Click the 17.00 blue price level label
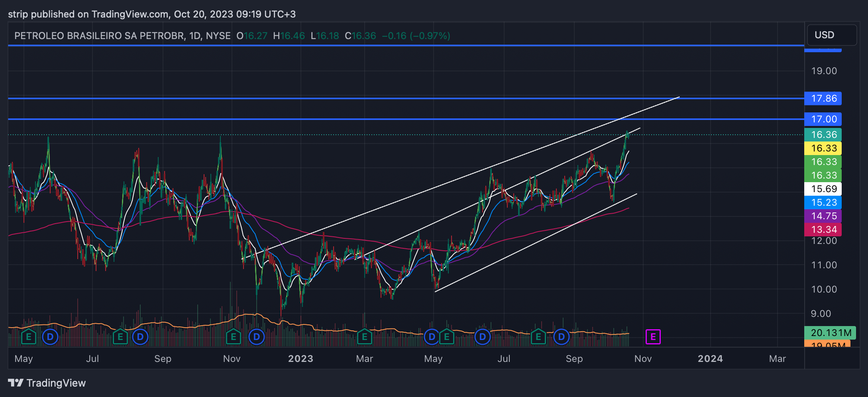 (823, 119)
